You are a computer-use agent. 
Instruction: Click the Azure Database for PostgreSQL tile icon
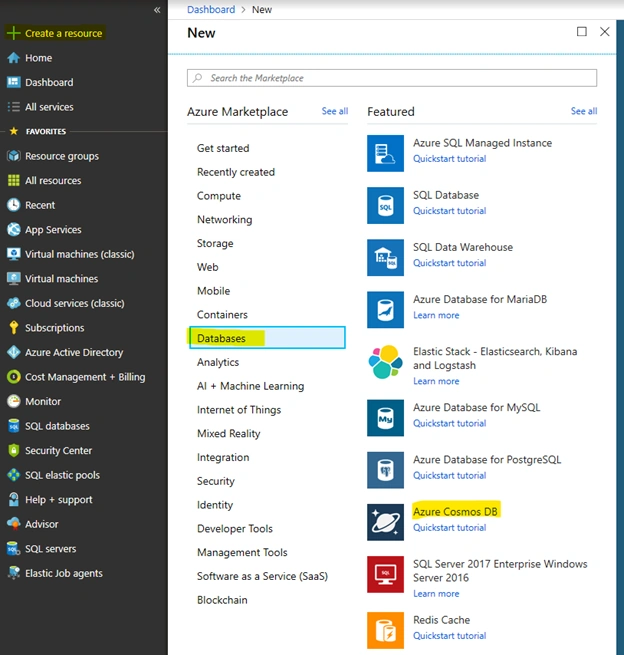click(x=385, y=470)
